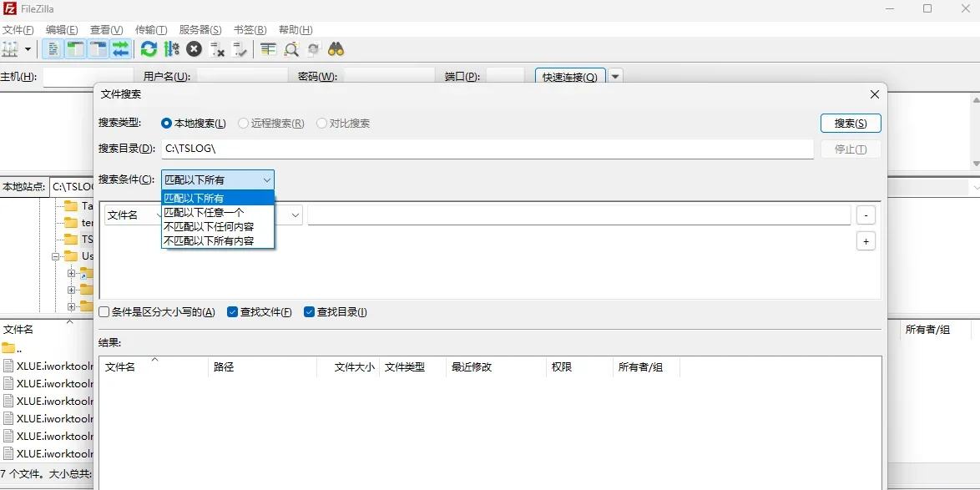Screen dimensions: 980x490
Task: Cancel the current operation icon
Action: click(x=194, y=48)
